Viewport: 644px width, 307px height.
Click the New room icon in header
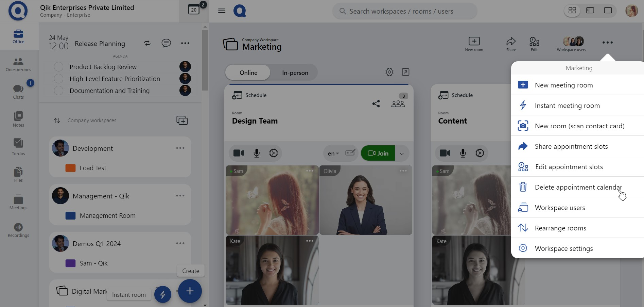click(x=474, y=44)
